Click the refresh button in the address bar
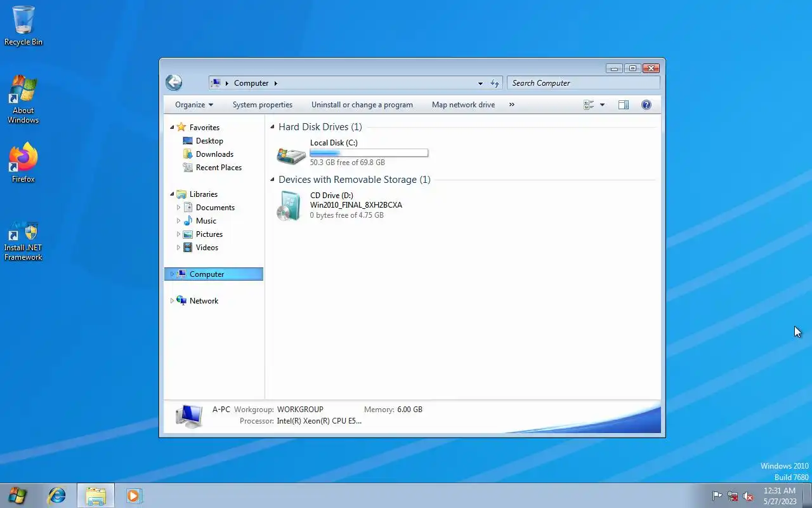812x508 pixels. coord(495,83)
